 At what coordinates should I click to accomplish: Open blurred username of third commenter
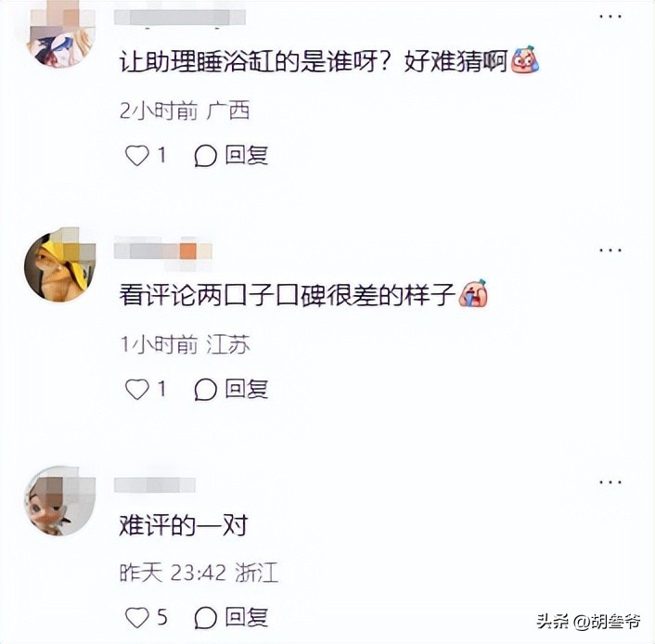click(155, 484)
